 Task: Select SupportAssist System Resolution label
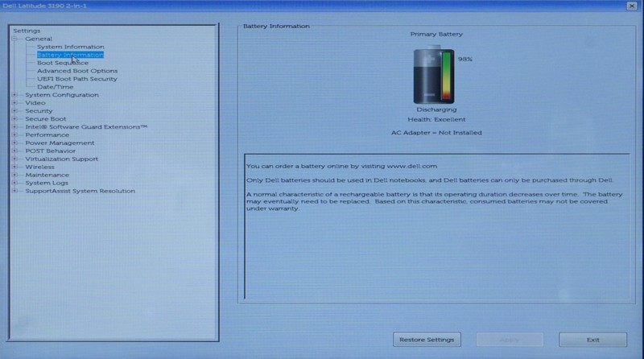click(80, 191)
